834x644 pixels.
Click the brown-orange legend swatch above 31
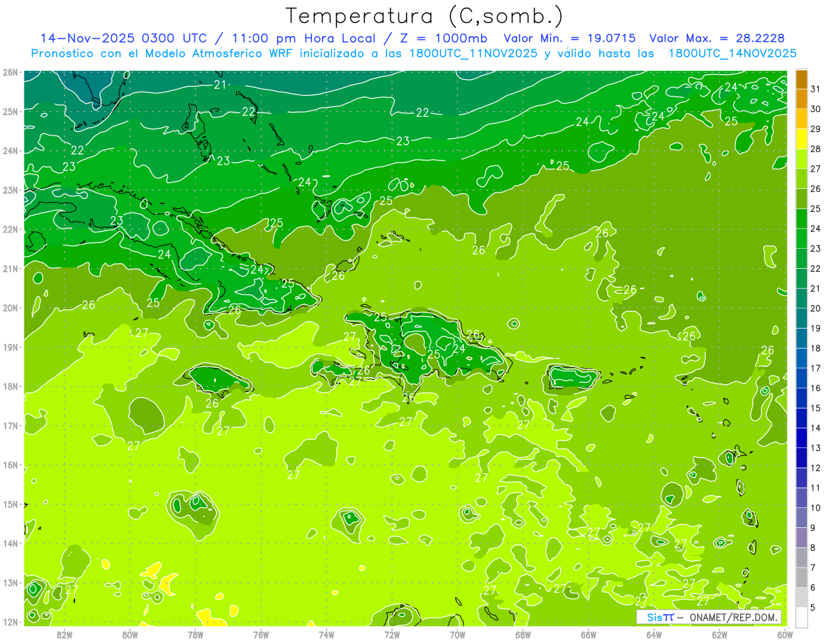click(x=802, y=80)
